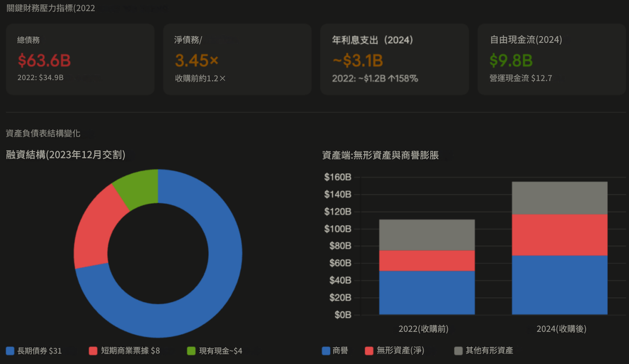The height and width of the screenshot is (364, 629).
Task: Select the $63.6B total debt value
Action: tap(44, 60)
